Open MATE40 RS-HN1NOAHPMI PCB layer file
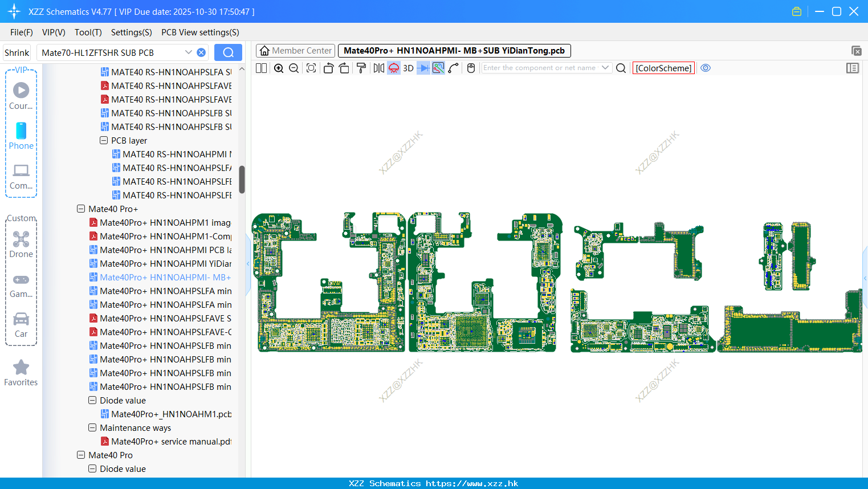 172,154
